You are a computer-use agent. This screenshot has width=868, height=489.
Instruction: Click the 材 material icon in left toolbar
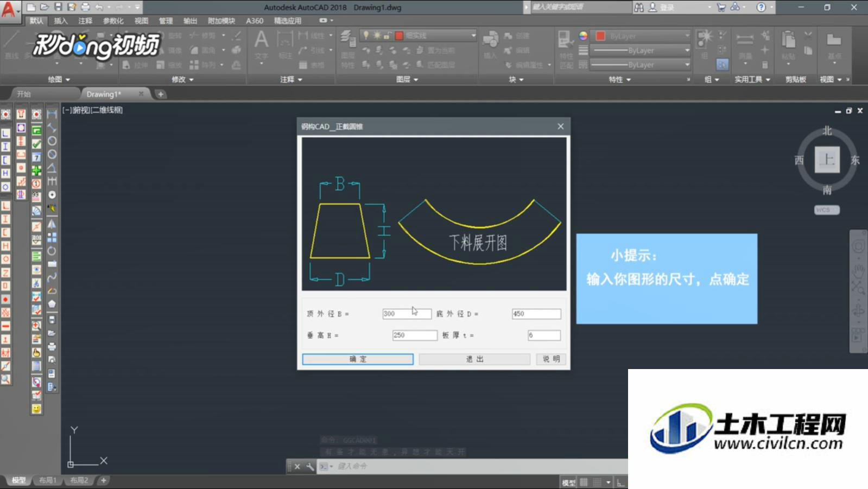click(x=5, y=353)
